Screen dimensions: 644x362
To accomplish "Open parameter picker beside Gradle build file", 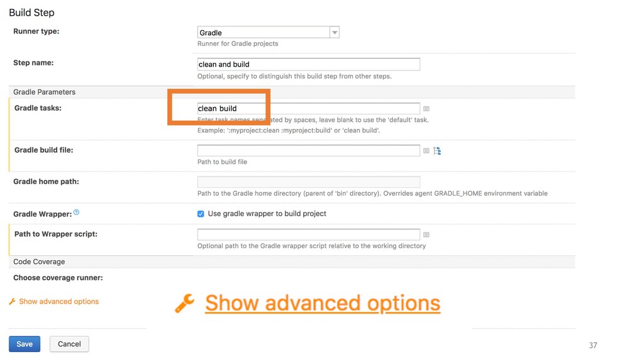I will (x=426, y=151).
